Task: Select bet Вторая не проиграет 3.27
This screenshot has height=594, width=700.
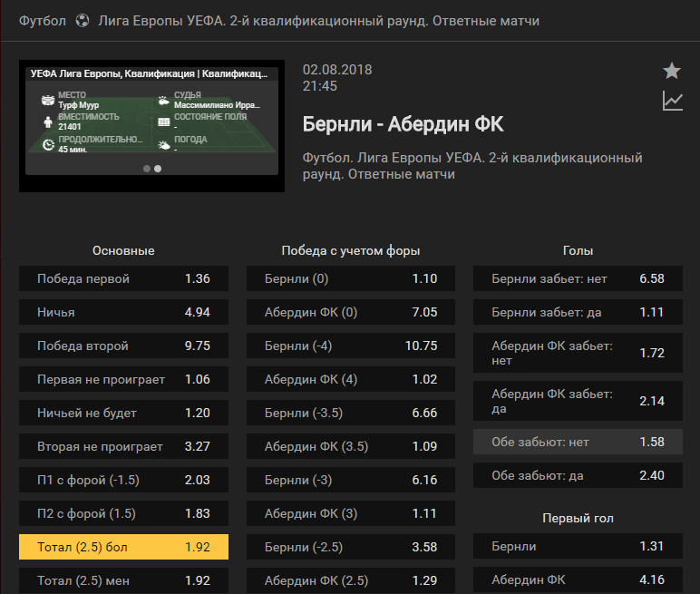Action: (x=123, y=446)
